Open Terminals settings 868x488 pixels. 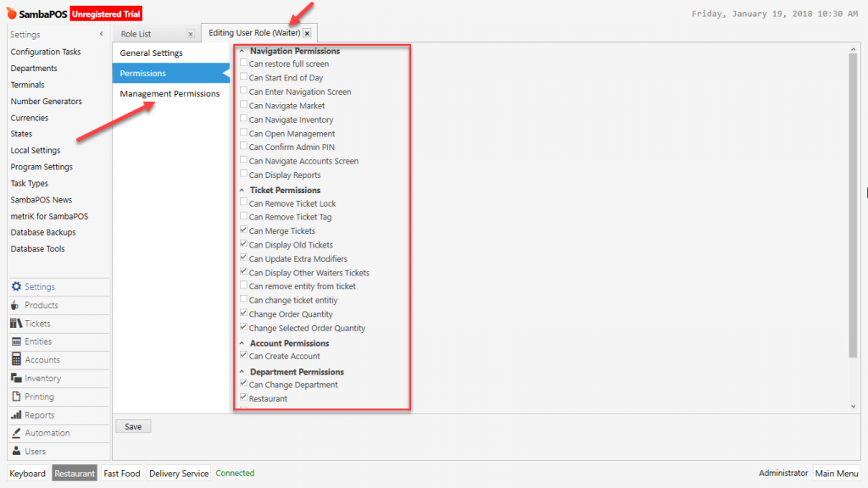click(x=27, y=85)
